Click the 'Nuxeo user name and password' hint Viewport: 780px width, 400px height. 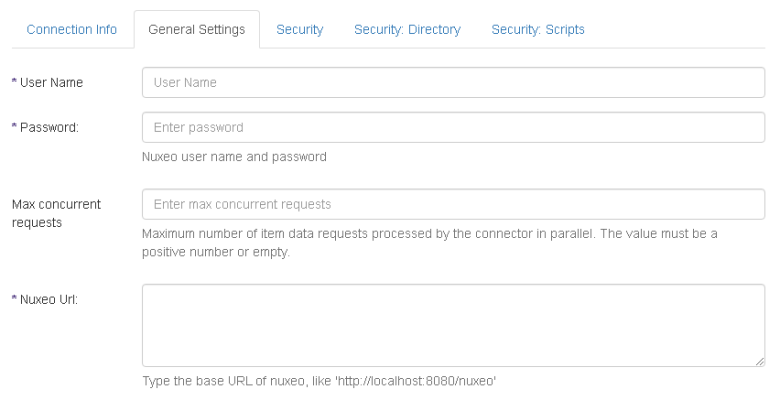(234, 156)
